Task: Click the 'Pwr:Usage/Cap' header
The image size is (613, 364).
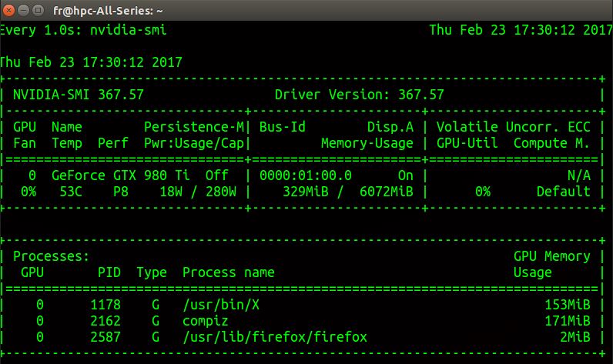Action: point(194,143)
